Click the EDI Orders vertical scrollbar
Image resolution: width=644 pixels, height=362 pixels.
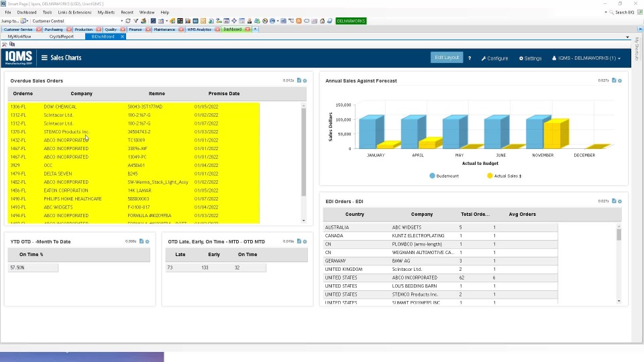[x=619, y=263]
